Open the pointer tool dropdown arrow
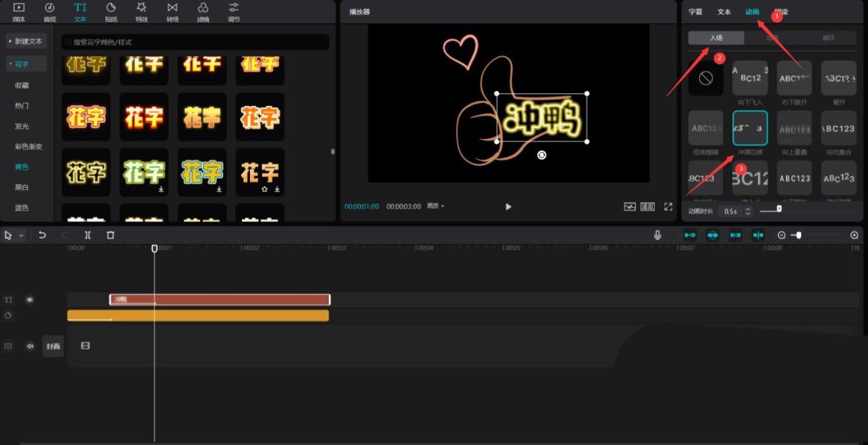 tap(21, 235)
